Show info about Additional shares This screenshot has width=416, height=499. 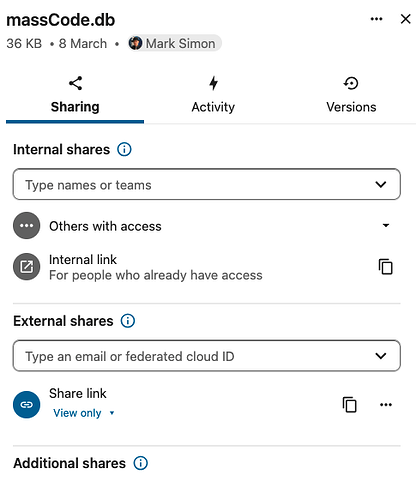click(x=141, y=463)
